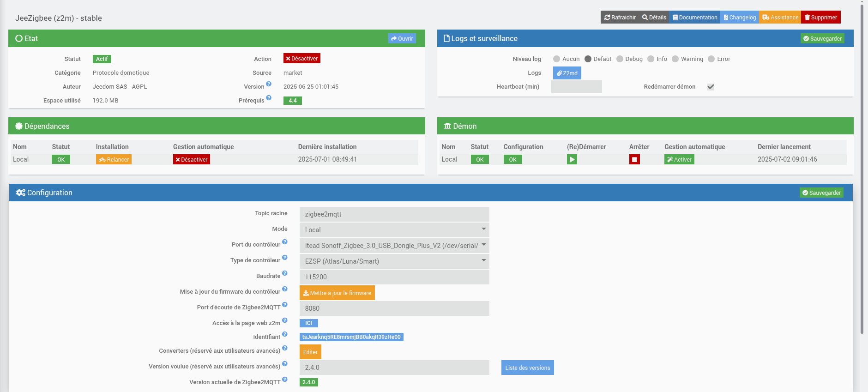Select the Debug log level
Viewport: 868px width, 392px height.
[620, 59]
